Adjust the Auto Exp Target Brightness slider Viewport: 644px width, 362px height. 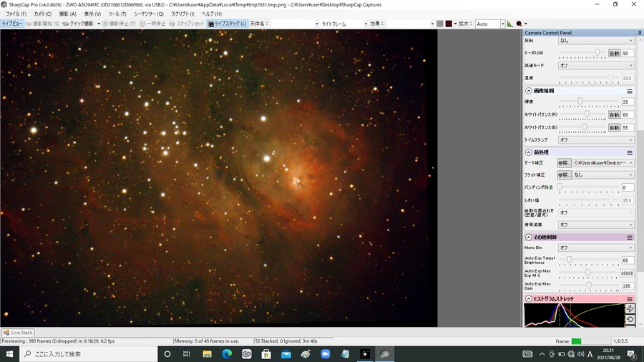pyautogui.click(x=588, y=260)
